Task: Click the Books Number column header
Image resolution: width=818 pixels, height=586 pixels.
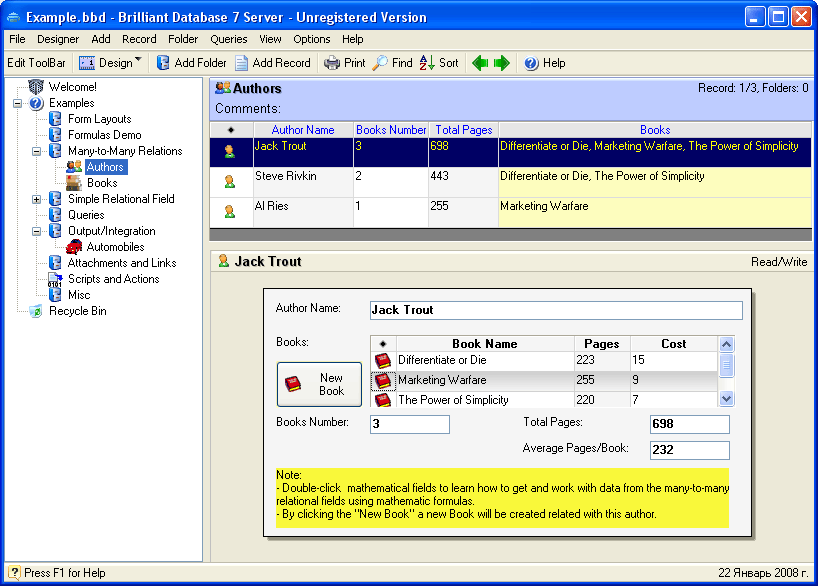Action: pyautogui.click(x=391, y=130)
